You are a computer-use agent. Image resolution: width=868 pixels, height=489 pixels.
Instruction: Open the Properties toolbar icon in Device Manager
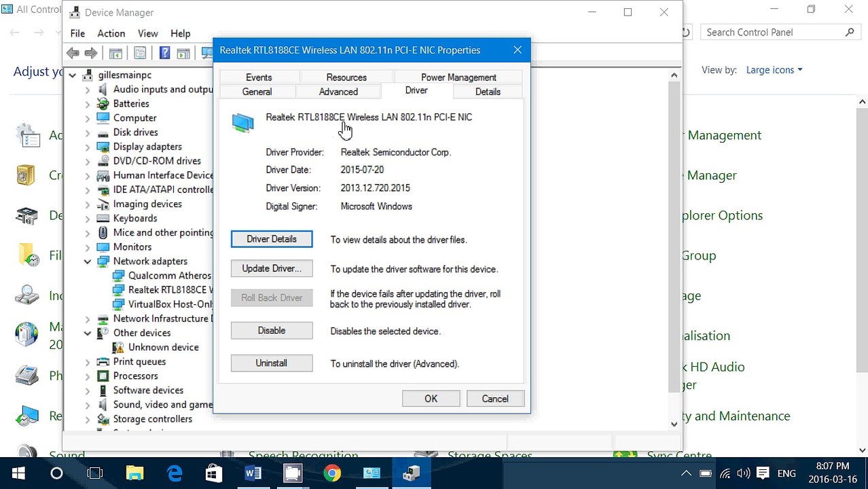[x=140, y=53]
